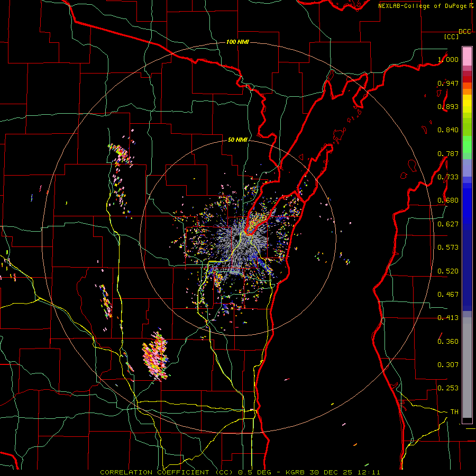The image size is (476, 476).
Task: Click the KGRB radar site identifier
Action: click(x=296, y=472)
